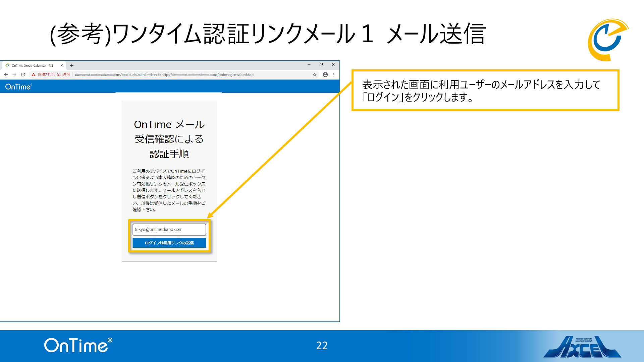
Task: Click the instruction paragraph starting ご利用のデバイスで
Action: coord(169,190)
